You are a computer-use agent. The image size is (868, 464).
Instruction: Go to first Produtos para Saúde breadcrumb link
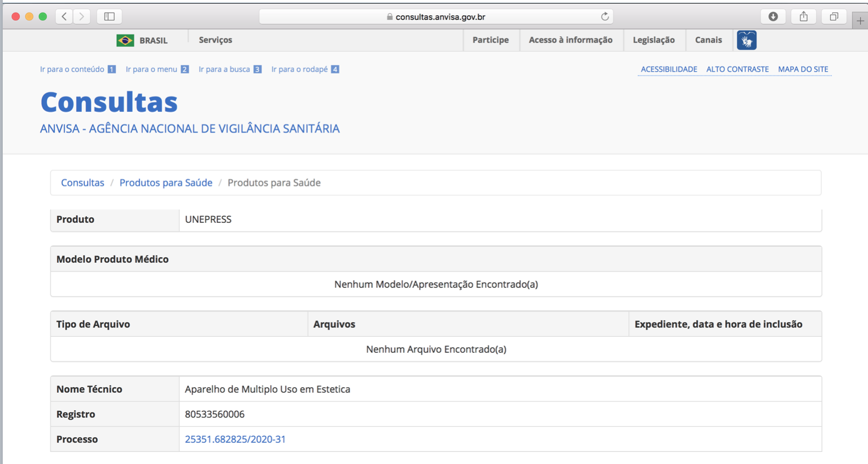pos(166,183)
